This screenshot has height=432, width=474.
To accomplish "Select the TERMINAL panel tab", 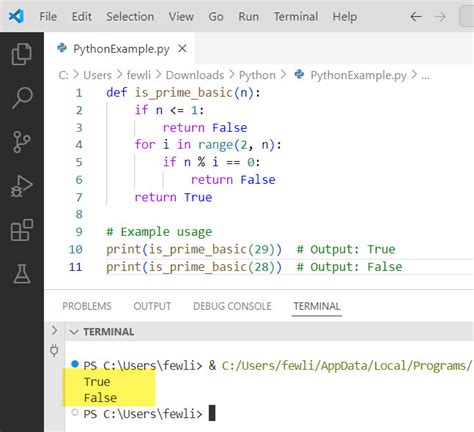I will (x=317, y=306).
